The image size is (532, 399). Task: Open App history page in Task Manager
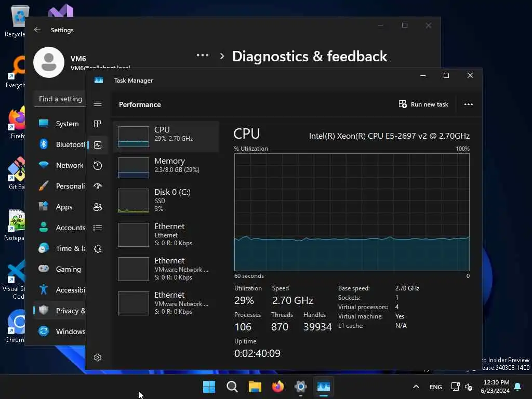pyautogui.click(x=98, y=166)
